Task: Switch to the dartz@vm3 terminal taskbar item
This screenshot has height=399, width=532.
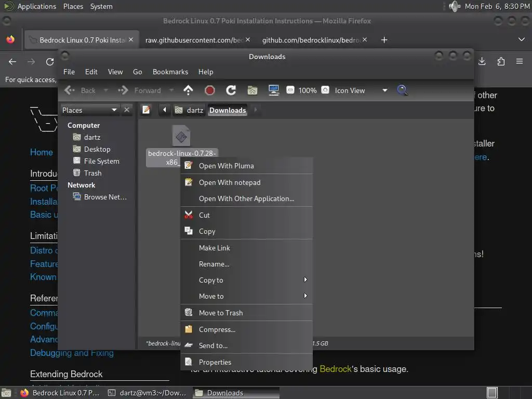Action: [148, 393]
